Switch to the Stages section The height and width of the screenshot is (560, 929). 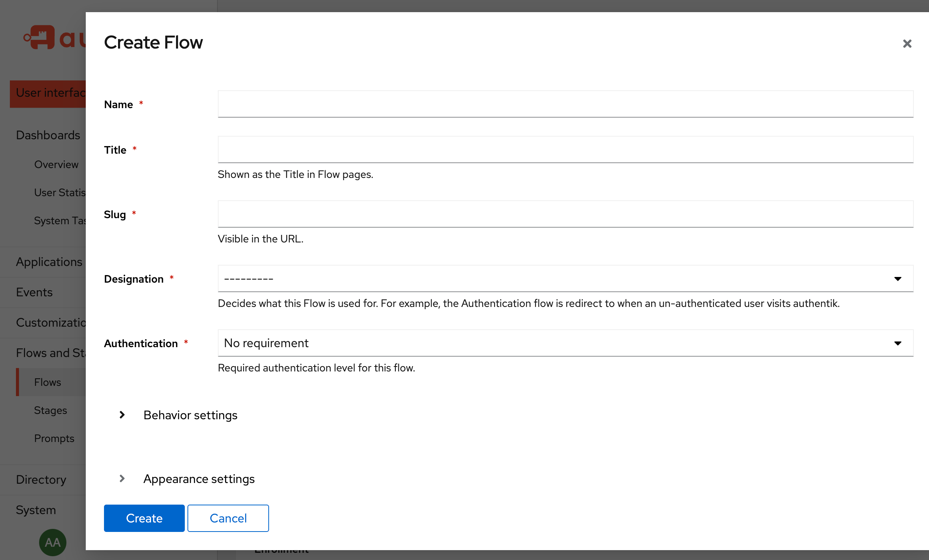[x=50, y=410]
